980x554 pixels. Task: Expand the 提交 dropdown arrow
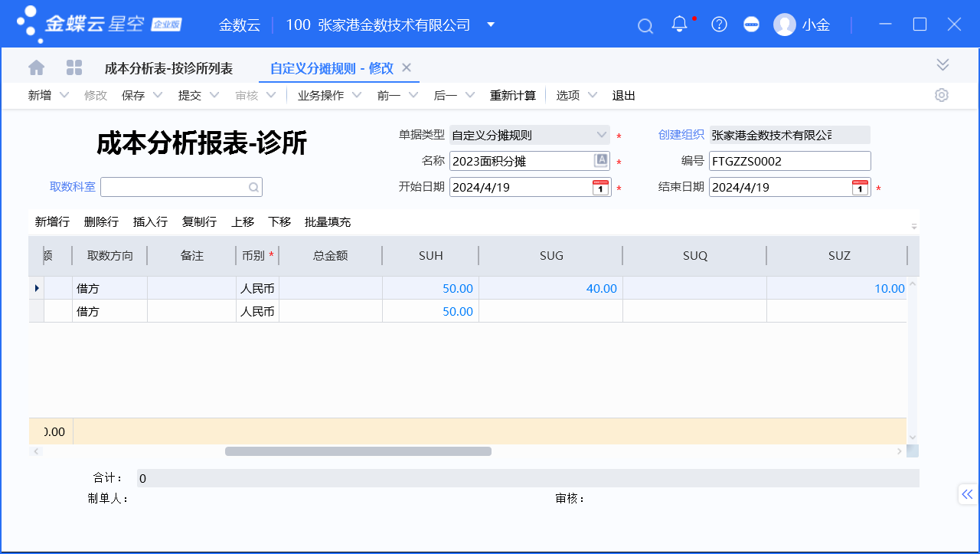tap(214, 95)
